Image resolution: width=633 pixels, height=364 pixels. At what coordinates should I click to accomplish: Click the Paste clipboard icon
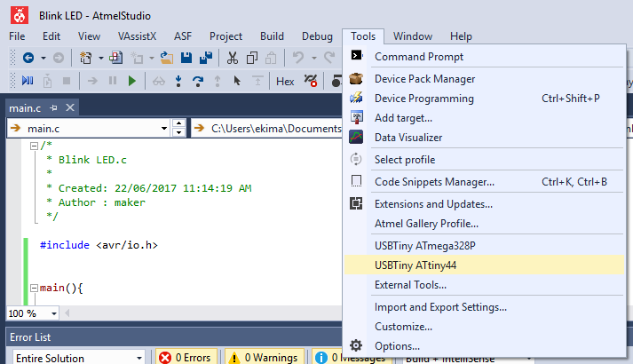(271, 58)
